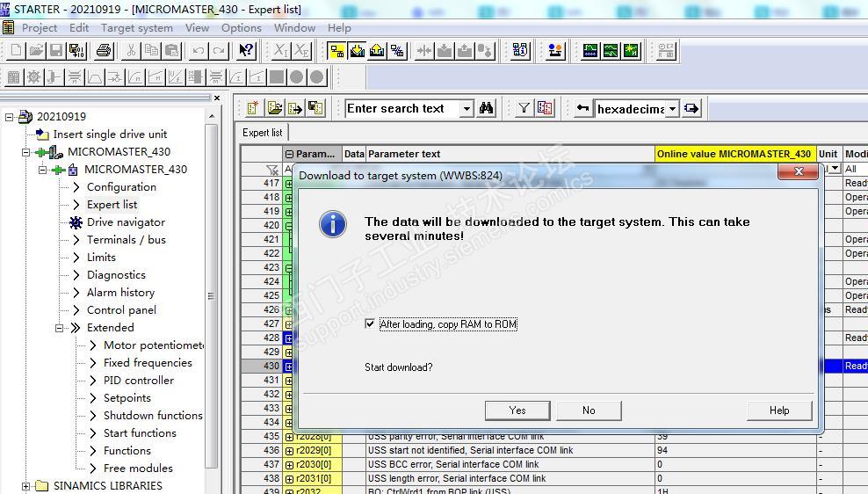
Task: Click the funnel filter icon in expert list toolbar
Action: [524, 108]
